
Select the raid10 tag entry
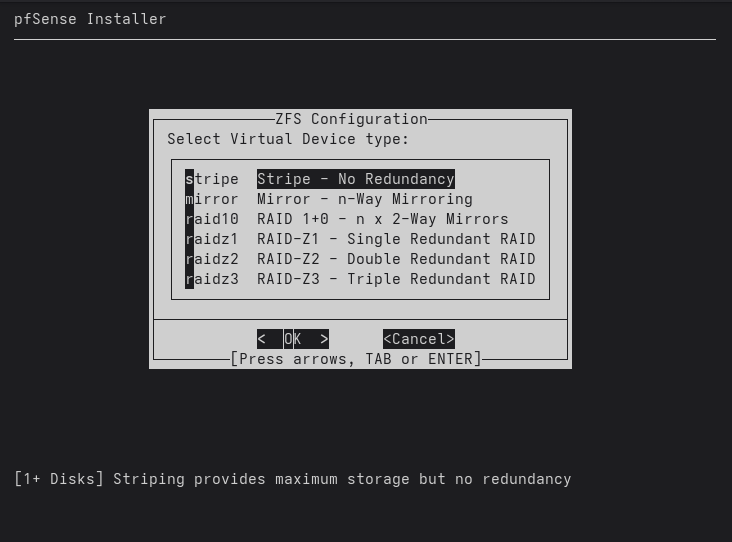click(x=212, y=219)
